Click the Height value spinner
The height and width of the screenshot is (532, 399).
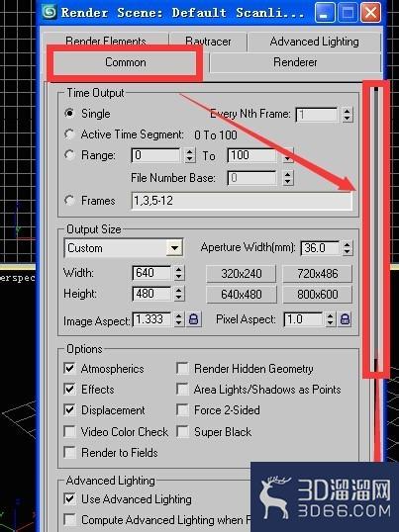pyautogui.click(x=178, y=294)
